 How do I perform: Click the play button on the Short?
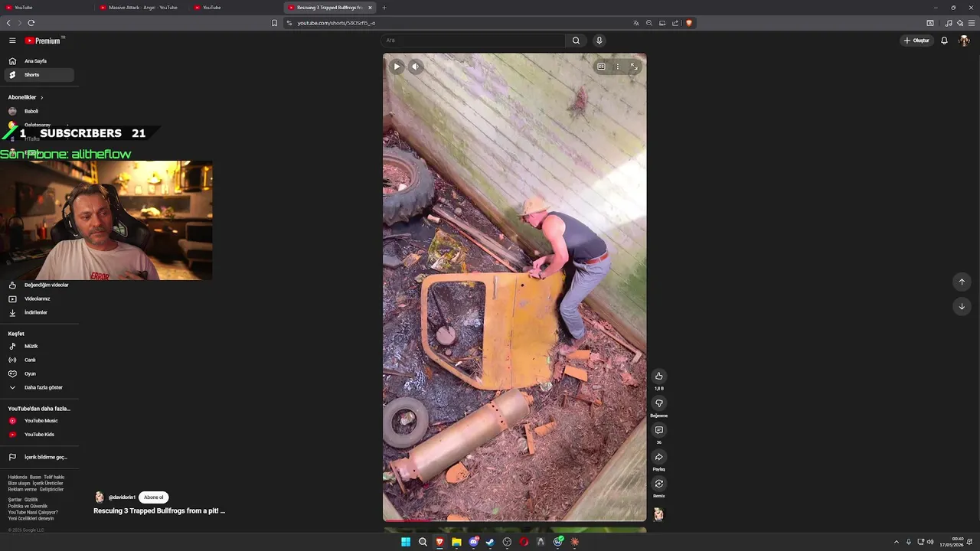click(397, 67)
